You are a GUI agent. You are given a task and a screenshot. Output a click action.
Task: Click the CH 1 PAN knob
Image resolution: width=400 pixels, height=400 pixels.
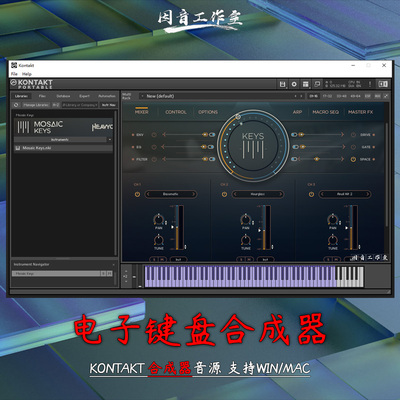pyautogui.click(x=159, y=219)
